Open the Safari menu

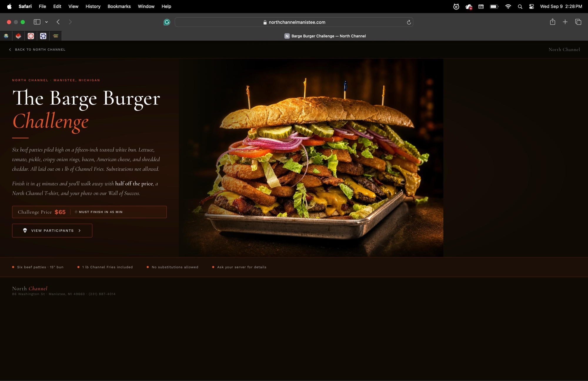pyautogui.click(x=25, y=6)
